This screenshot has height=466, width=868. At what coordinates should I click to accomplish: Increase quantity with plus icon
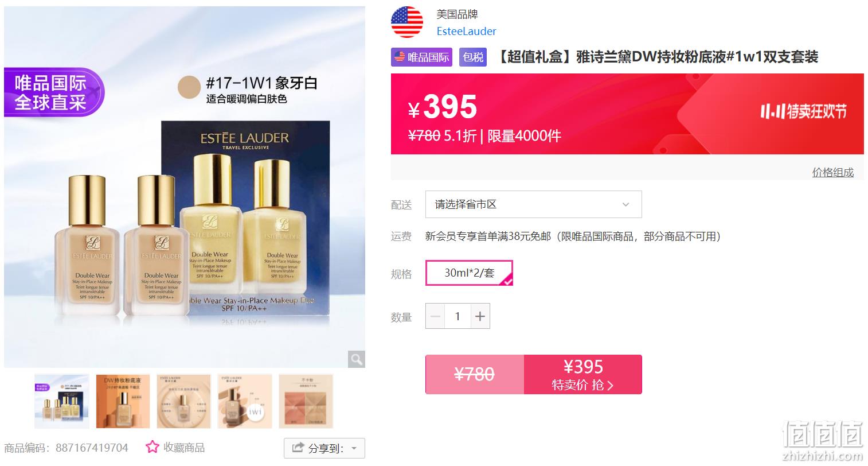(480, 316)
